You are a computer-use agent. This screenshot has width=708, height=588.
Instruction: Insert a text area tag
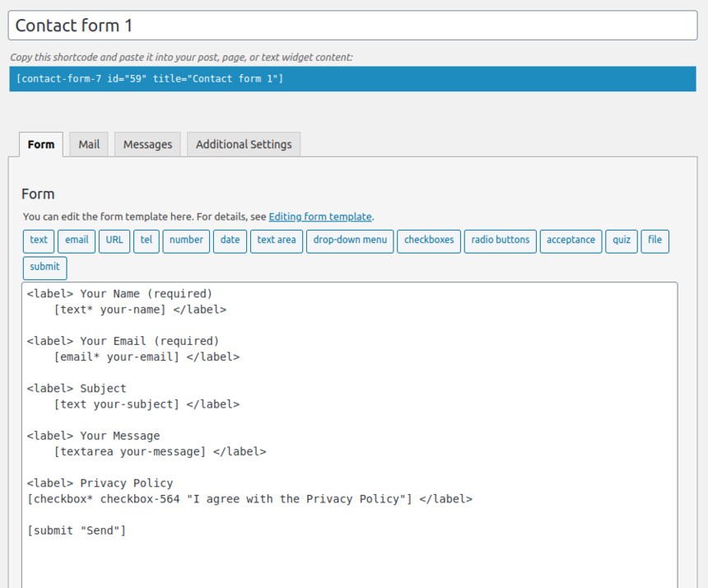point(277,241)
